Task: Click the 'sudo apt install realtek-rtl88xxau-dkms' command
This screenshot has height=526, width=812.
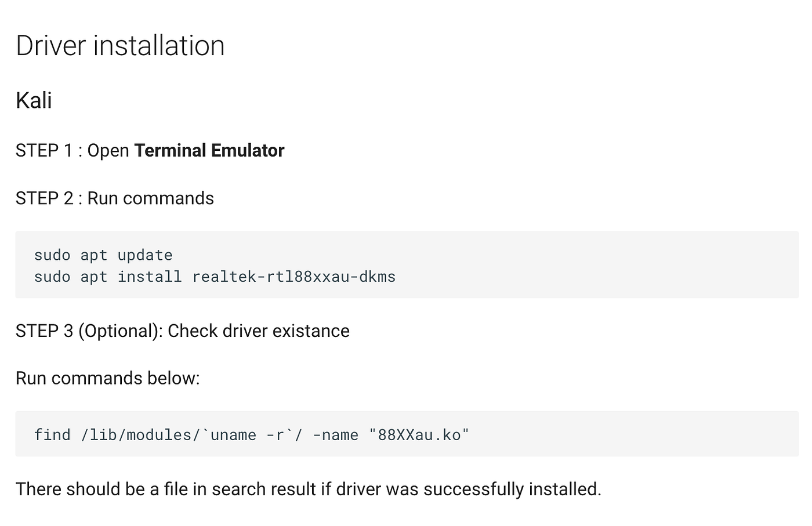Action: point(215,277)
